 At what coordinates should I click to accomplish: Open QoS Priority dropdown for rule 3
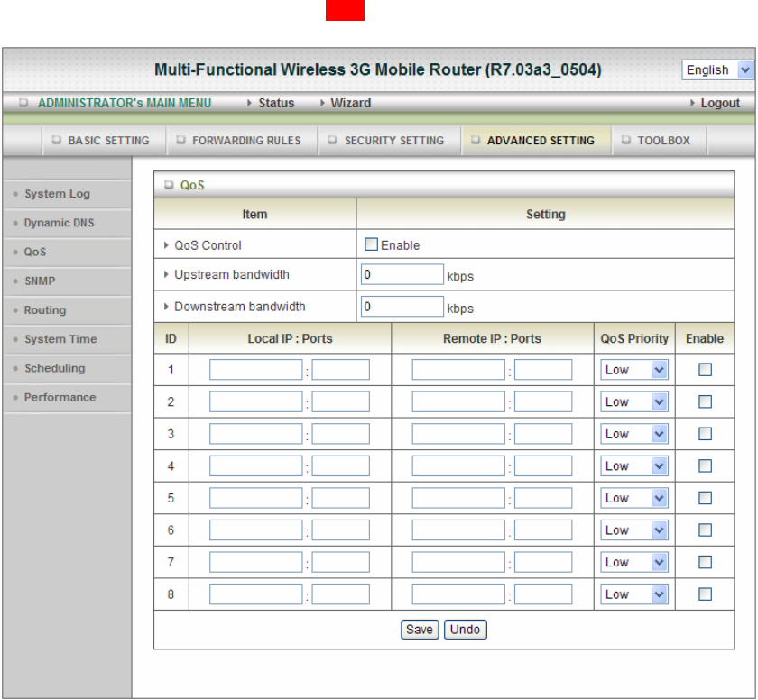634,434
